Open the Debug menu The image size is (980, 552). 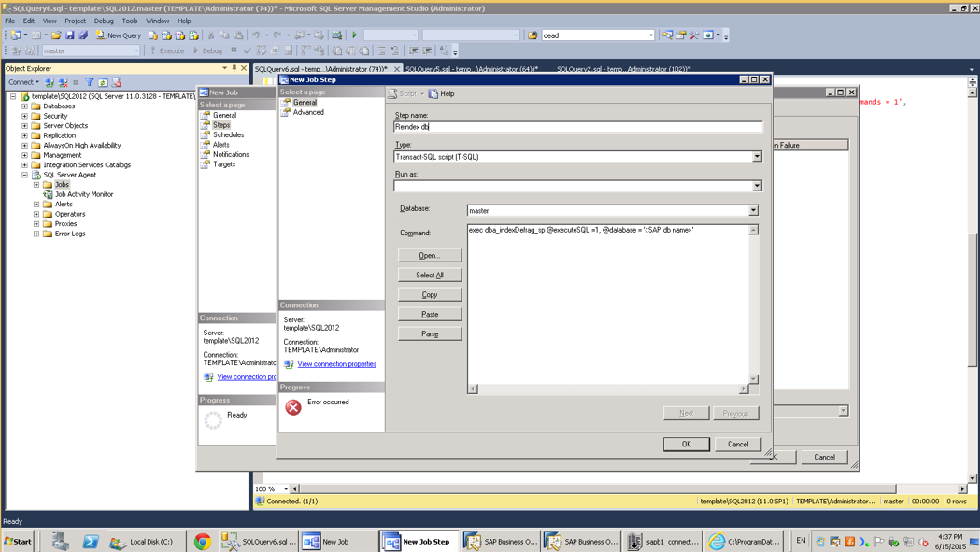pos(104,21)
